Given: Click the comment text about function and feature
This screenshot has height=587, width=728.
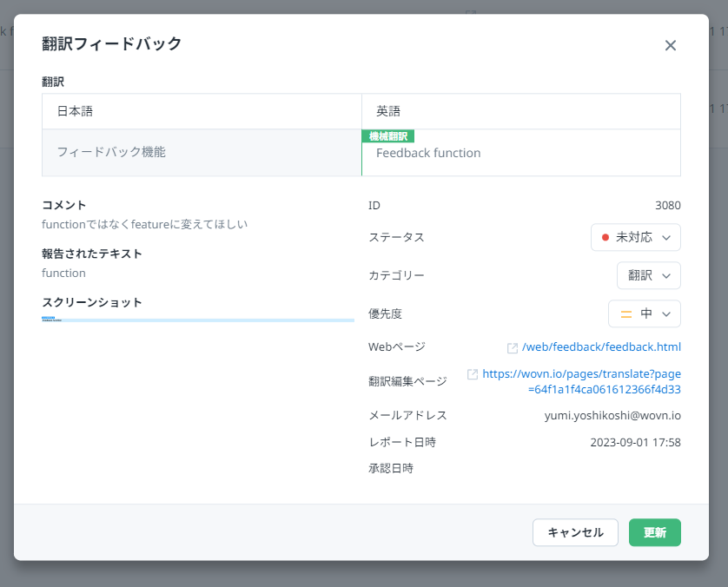Looking at the screenshot, I should [x=144, y=224].
